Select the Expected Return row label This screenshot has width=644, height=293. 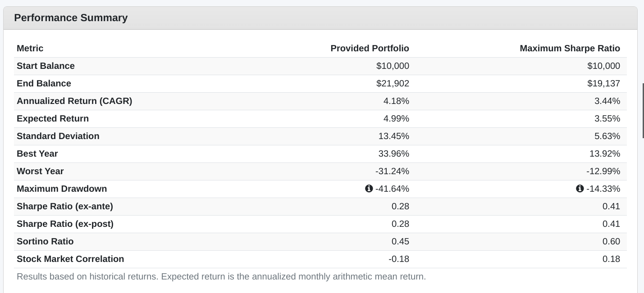click(53, 118)
